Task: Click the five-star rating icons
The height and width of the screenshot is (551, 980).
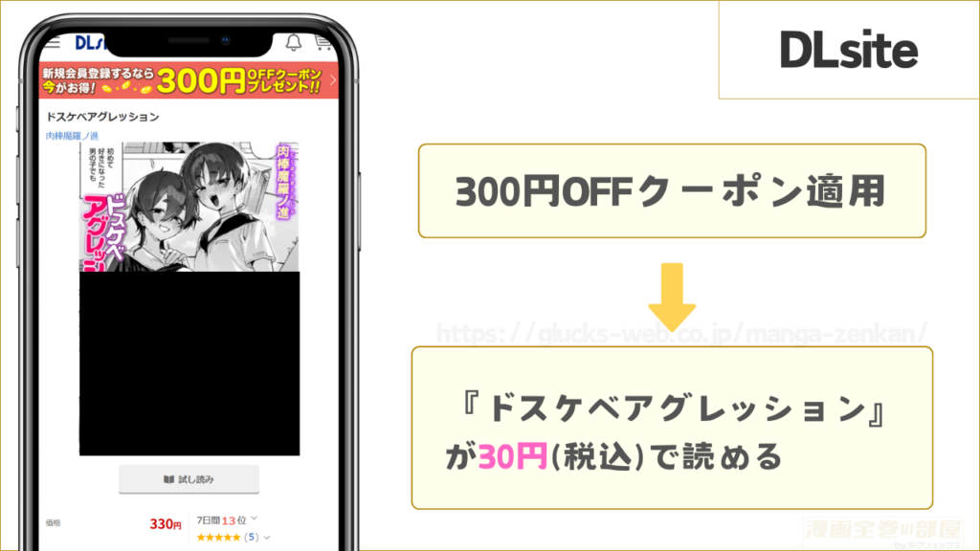Action: pos(218,538)
